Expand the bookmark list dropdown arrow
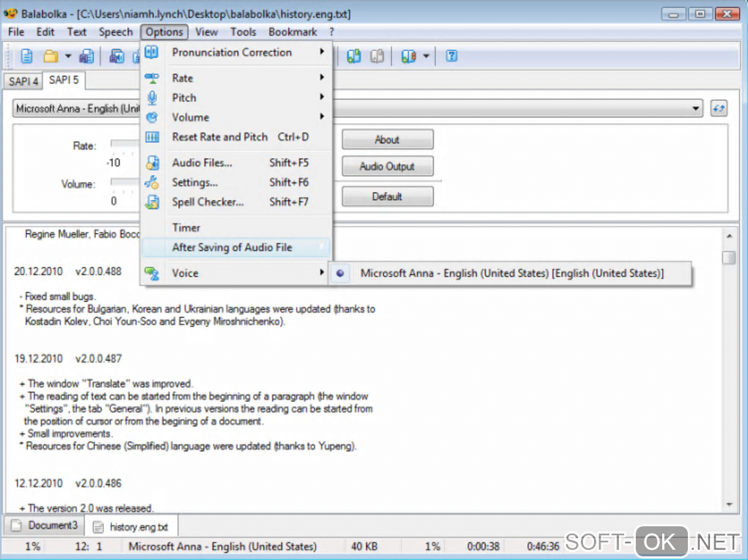748x560 pixels. tap(427, 56)
